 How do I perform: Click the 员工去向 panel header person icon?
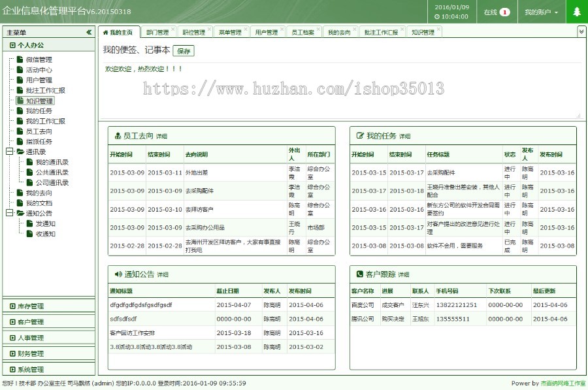point(116,135)
